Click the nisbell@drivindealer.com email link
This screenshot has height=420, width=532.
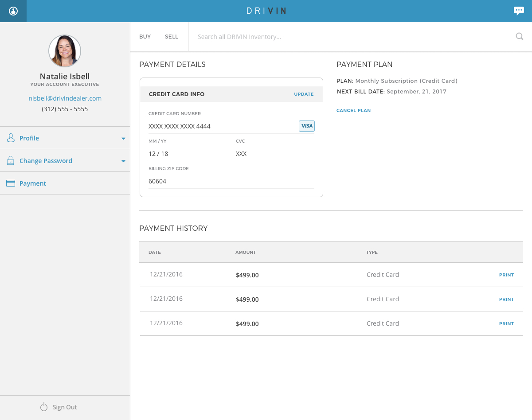point(65,98)
